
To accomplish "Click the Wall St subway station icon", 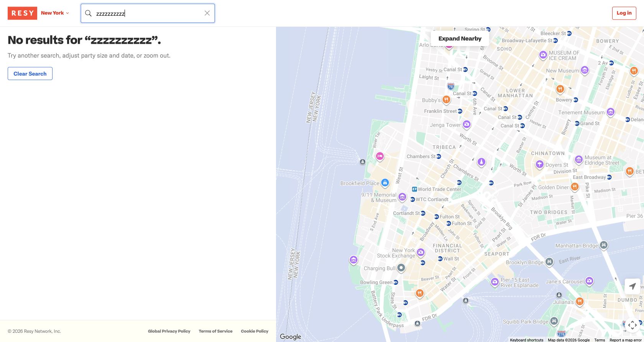I will pos(440,259).
